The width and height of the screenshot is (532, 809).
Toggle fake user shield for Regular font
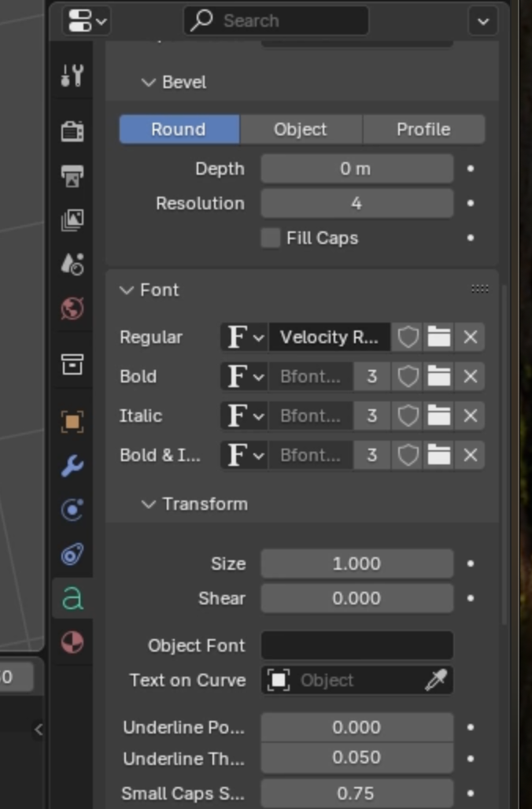(x=408, y=338)
